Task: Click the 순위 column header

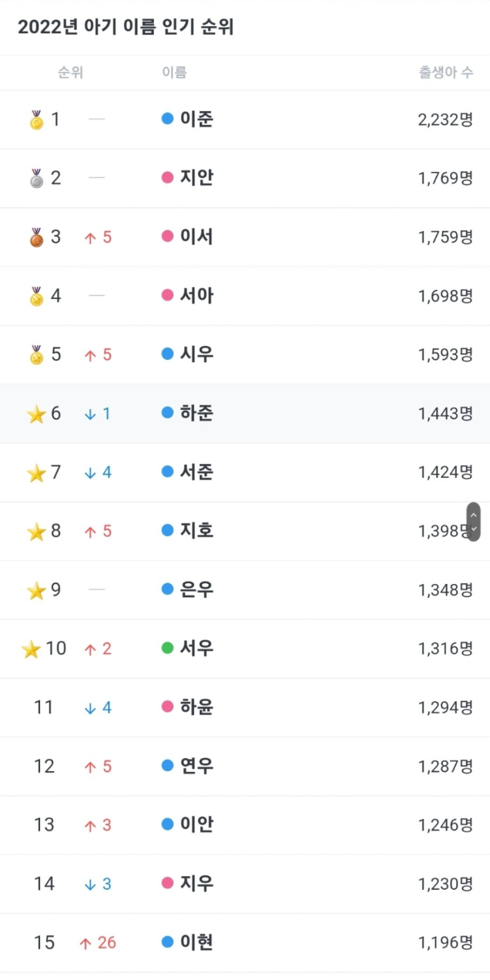Action: (70, 73)
